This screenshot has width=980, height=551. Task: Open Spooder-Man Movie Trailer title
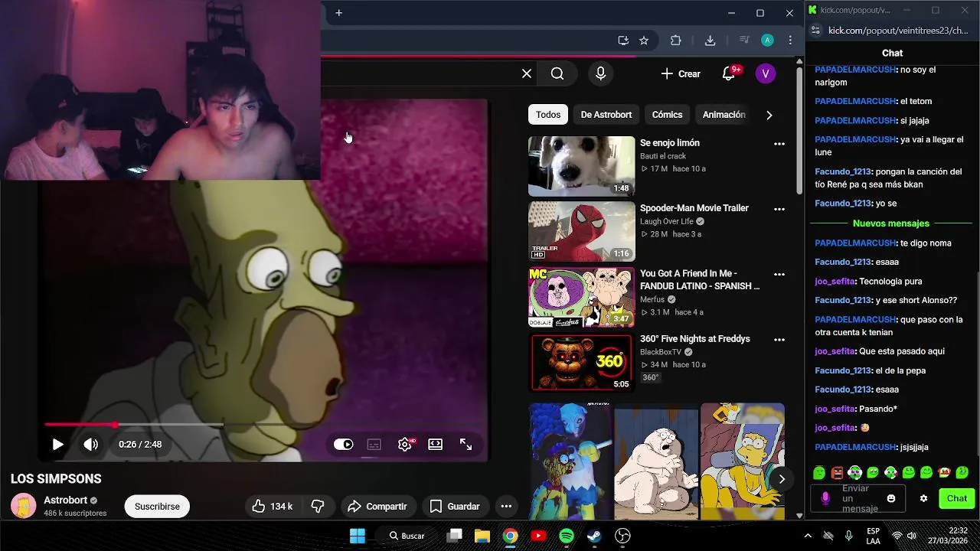694,208
